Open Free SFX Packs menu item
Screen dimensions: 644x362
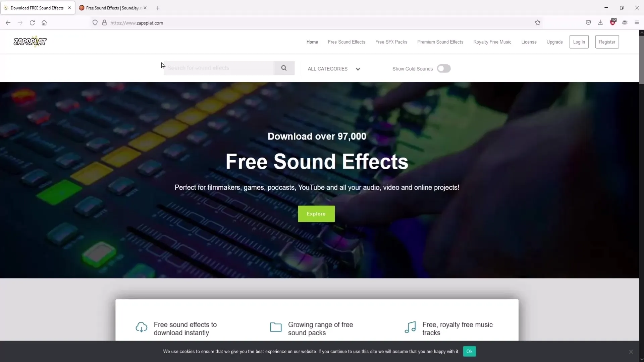[x=391, y=42]
